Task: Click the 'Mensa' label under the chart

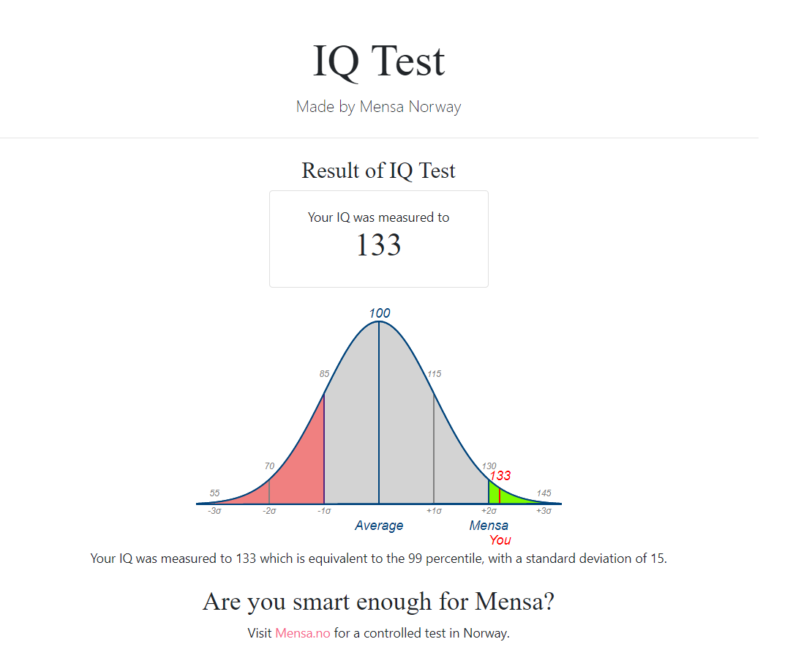Action: pyautogui.click(x=489, y=526)
